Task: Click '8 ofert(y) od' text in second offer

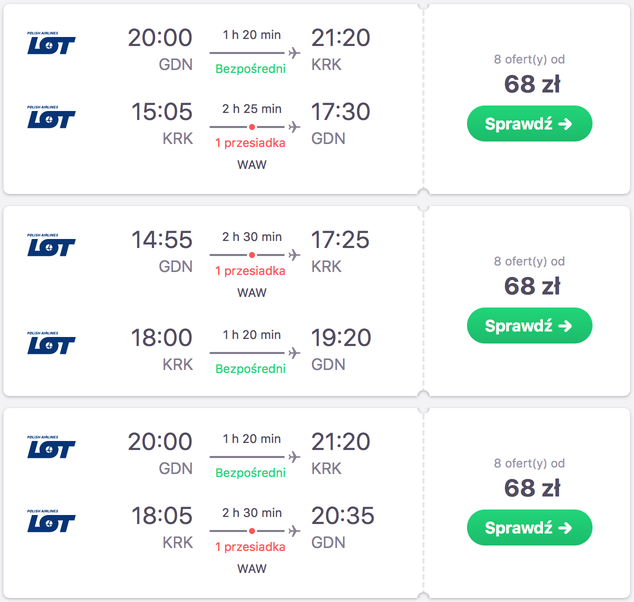Action: (x=529, y=262)
